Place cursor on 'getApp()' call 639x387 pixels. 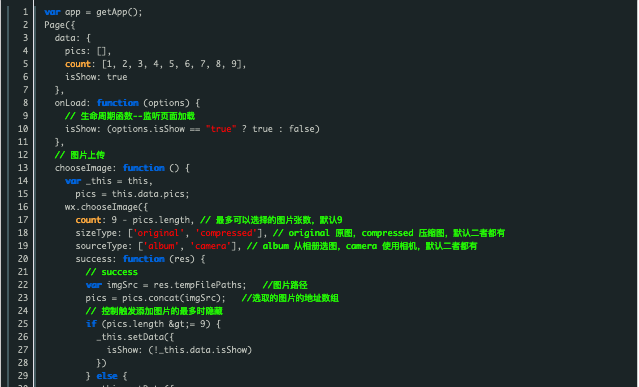(119, 12)
